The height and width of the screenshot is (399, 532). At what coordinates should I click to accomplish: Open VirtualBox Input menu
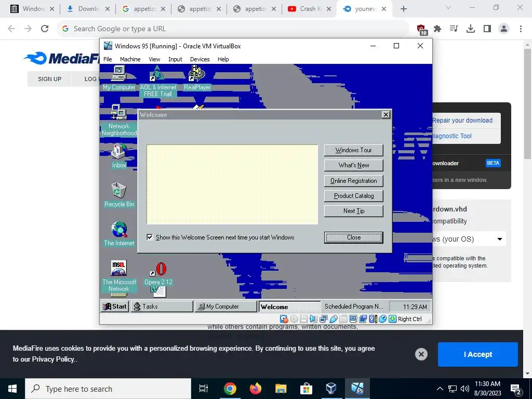click(x=175, y=59)
